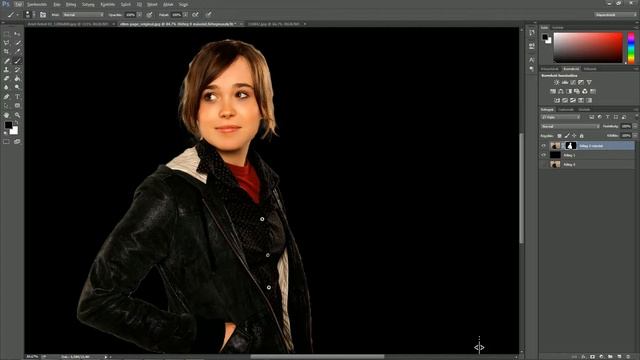Select the Blur tool
The width and height of the screenshot is (640, 360).
click(x=6, y=87)
